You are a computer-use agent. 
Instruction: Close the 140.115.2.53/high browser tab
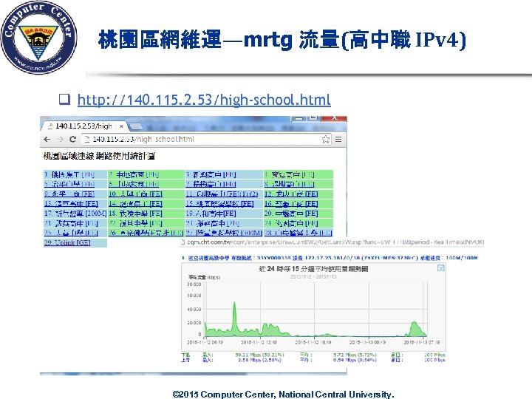pyautogui.click(x=121, y=126)
